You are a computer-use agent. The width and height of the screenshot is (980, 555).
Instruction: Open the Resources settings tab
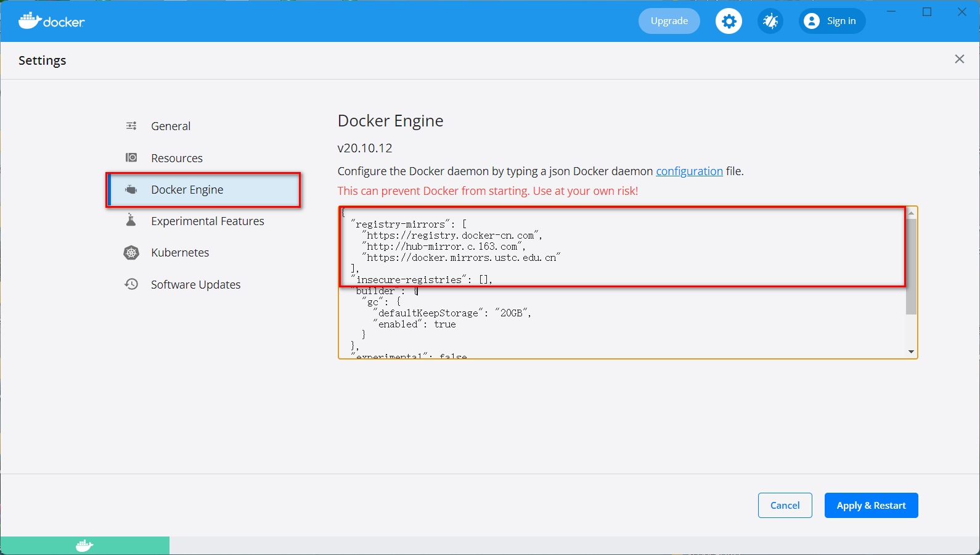coord(177,158)
